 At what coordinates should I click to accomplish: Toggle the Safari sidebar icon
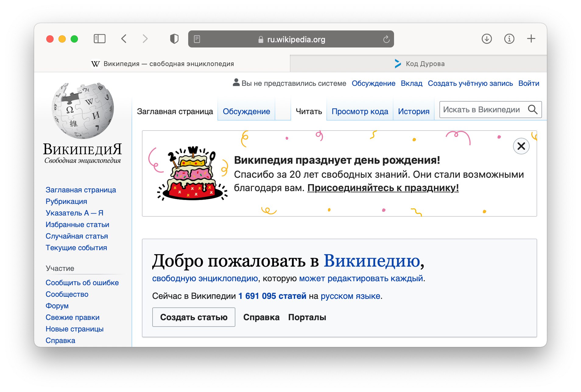pyautogui.click(x=99, y=39)
